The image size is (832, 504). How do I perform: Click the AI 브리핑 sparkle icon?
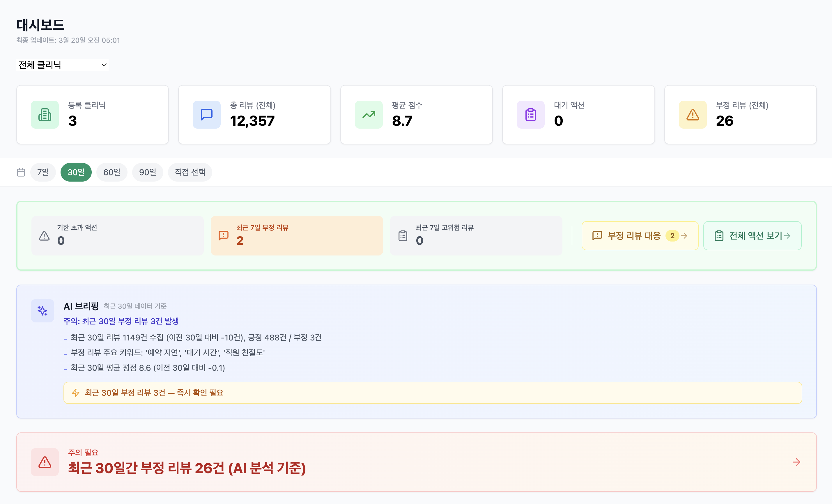43,310
